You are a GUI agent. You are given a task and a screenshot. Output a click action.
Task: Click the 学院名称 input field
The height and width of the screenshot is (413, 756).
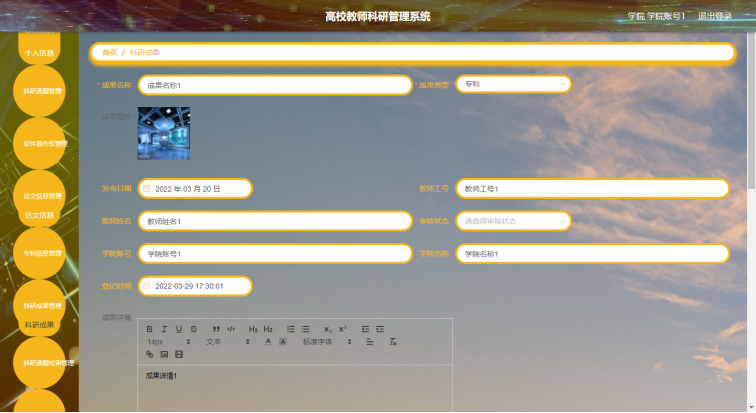[592, 253]
